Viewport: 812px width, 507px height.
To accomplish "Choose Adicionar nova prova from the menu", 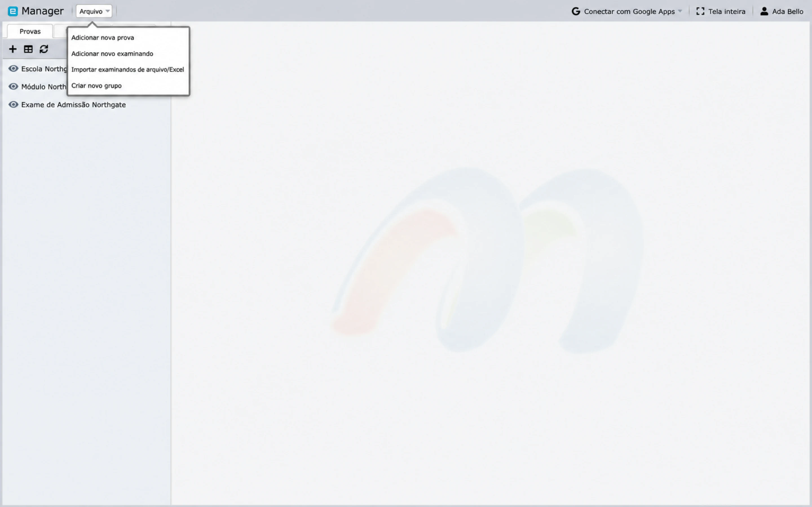I will [103, 37].
